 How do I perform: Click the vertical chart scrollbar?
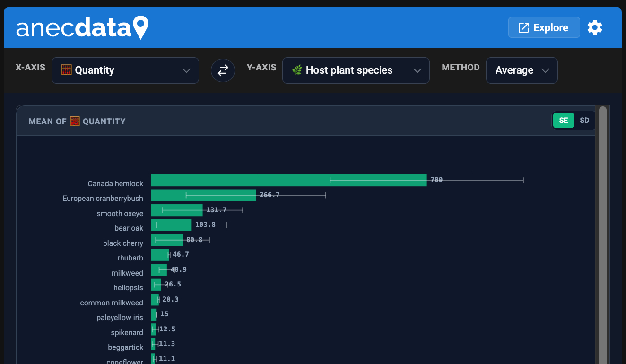pos(602,236)
